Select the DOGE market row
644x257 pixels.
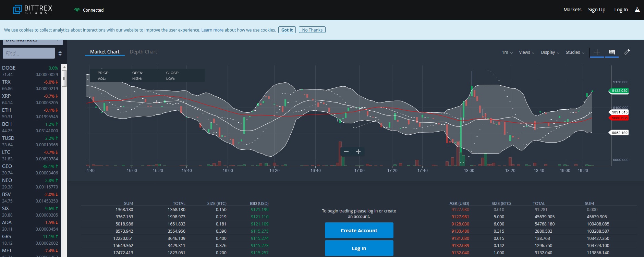[x=30, y=71]
